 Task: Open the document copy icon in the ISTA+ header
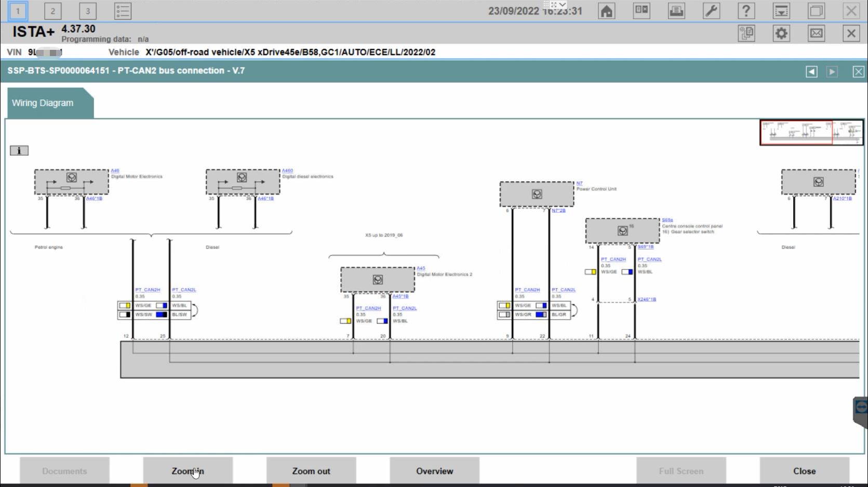746,34
